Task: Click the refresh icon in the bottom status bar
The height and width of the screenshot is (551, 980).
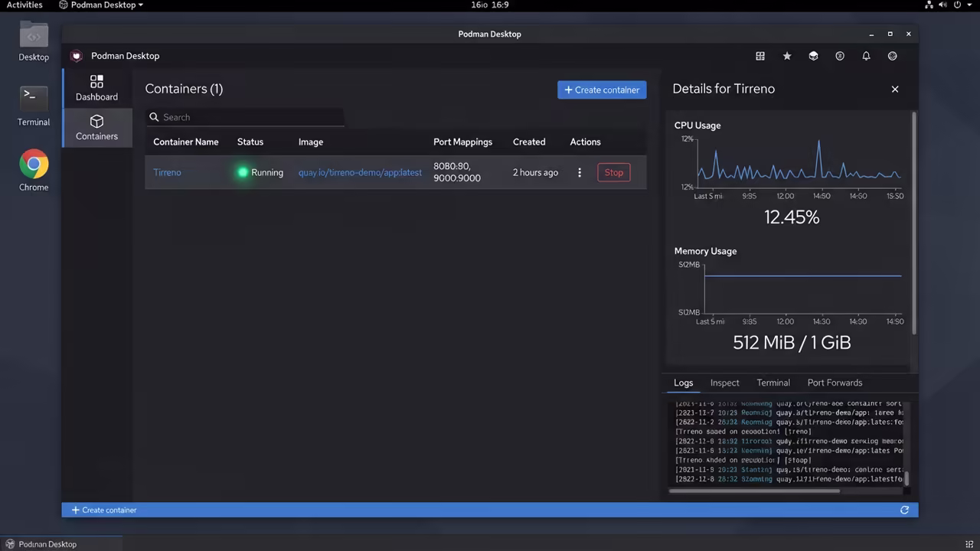Action: click(x=904, y=510)
